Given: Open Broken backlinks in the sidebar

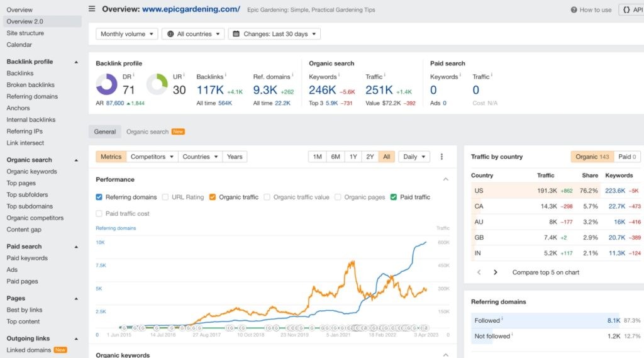Looking at the screenshot, I should coord(31,85).
